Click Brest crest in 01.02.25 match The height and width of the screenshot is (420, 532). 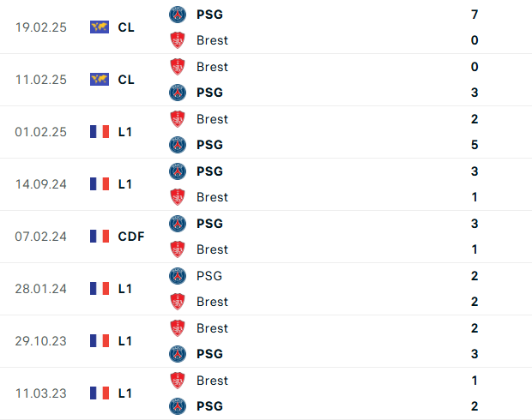(178, 118)
